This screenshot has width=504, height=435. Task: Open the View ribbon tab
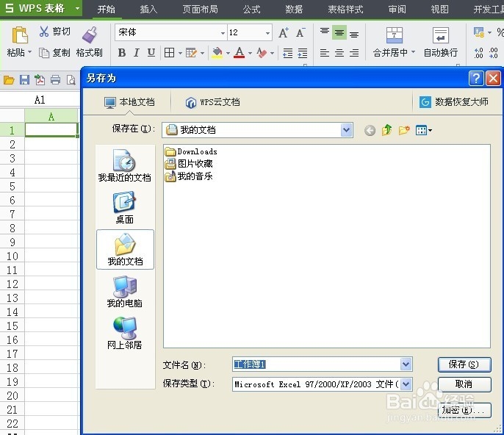pyautogui.click(x=439, y=9)
